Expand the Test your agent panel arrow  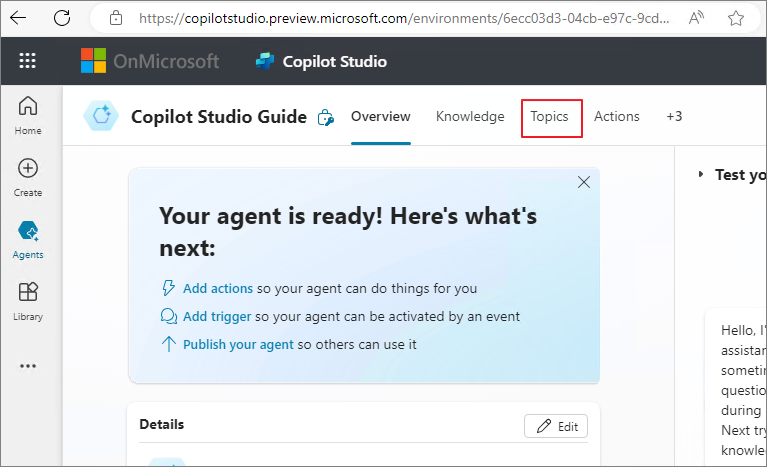701,174
